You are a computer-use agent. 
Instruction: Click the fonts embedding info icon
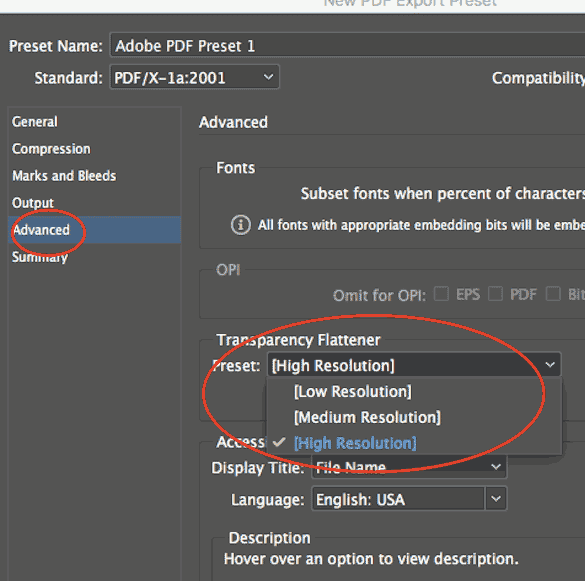point(240,225)
